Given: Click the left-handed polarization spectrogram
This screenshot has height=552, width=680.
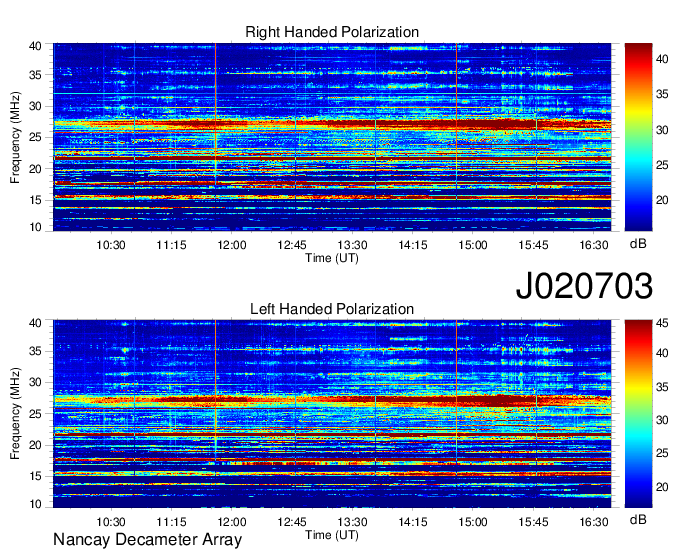Looking at the screenshot, I should [x=332, y=414].
